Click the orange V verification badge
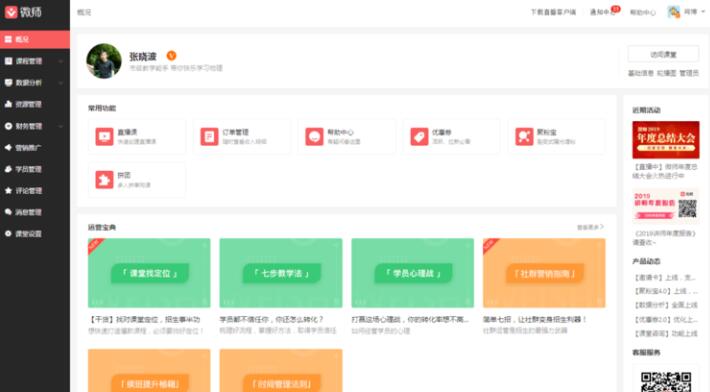This screenshot has height=392, width=710. pos(172,56)
